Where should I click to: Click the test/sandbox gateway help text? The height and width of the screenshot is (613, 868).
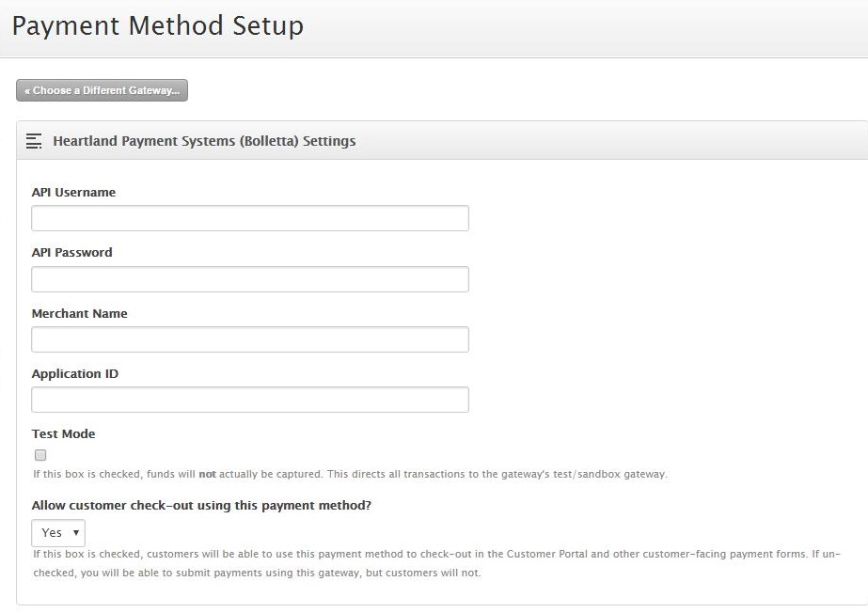(x=351, y=474)
